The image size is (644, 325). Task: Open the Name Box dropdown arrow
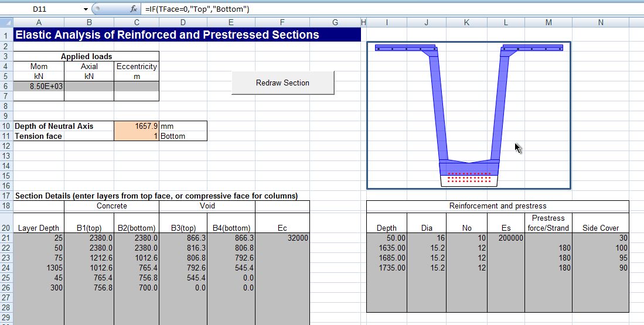tap(86, 9)
